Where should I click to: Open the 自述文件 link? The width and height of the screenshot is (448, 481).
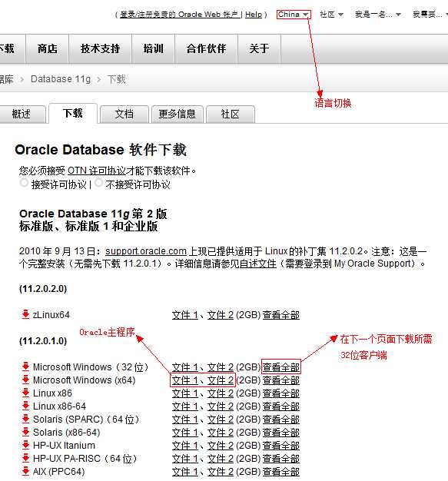coord(257,264)
